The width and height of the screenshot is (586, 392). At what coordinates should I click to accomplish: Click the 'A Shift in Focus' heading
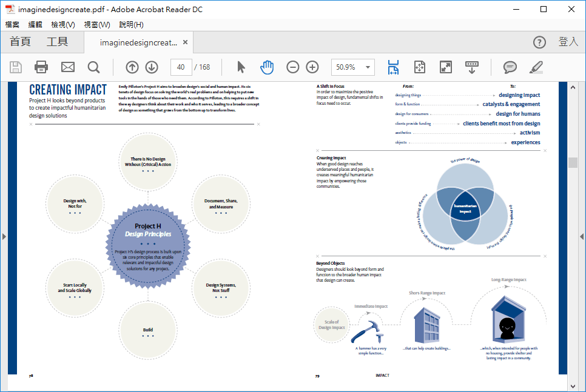pos(331,86)
